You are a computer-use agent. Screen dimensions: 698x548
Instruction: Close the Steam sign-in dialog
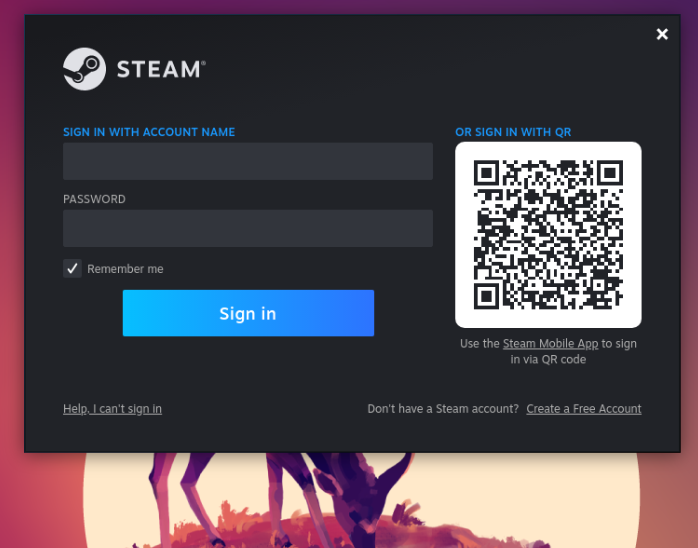coord(662,34)
